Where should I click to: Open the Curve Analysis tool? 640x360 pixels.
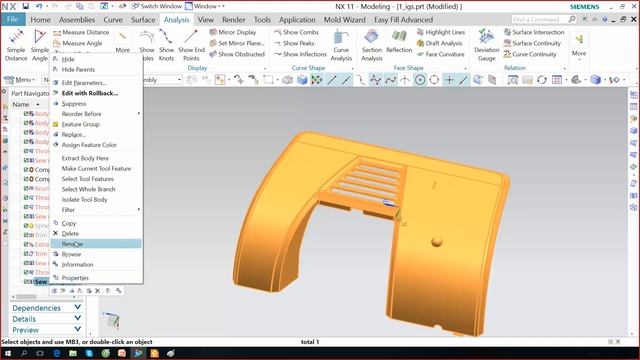pyautogui.click(x=341, y=45)
